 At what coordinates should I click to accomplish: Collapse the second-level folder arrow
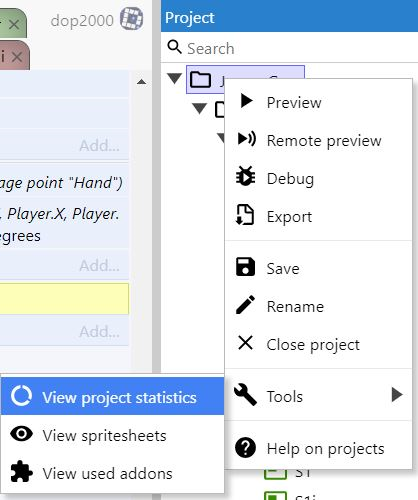[x=199, y=108]
